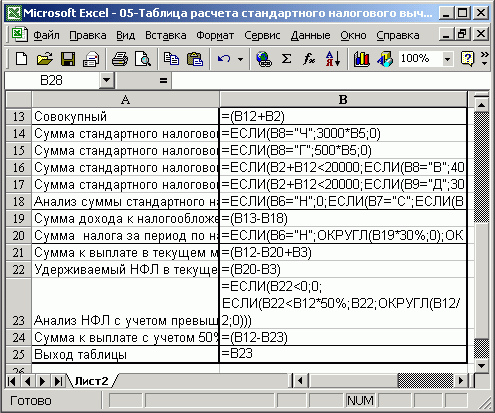This screenshot has height=413, width=495.
Task: Click the horizontal scrollbar right arrow
Action: pos(461,381)
